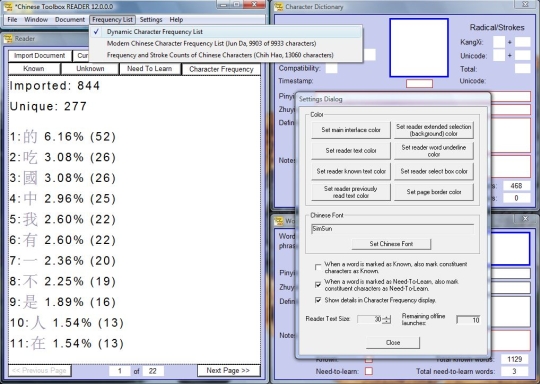Click the Total strokes field

click(x=522, y=69)
